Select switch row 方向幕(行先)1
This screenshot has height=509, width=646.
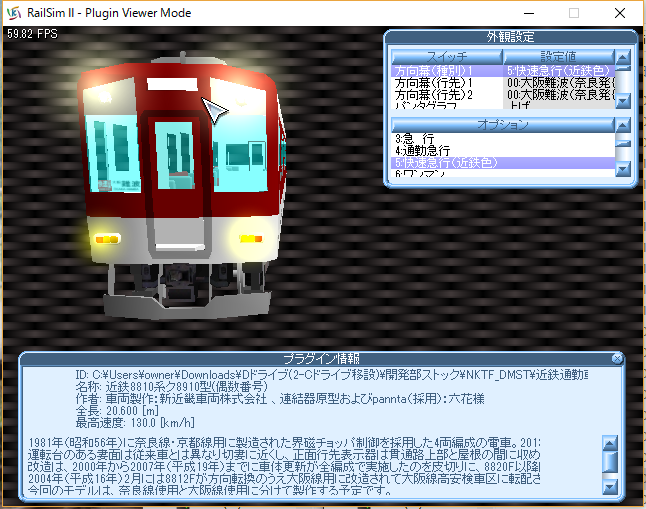tap(447, 83)
